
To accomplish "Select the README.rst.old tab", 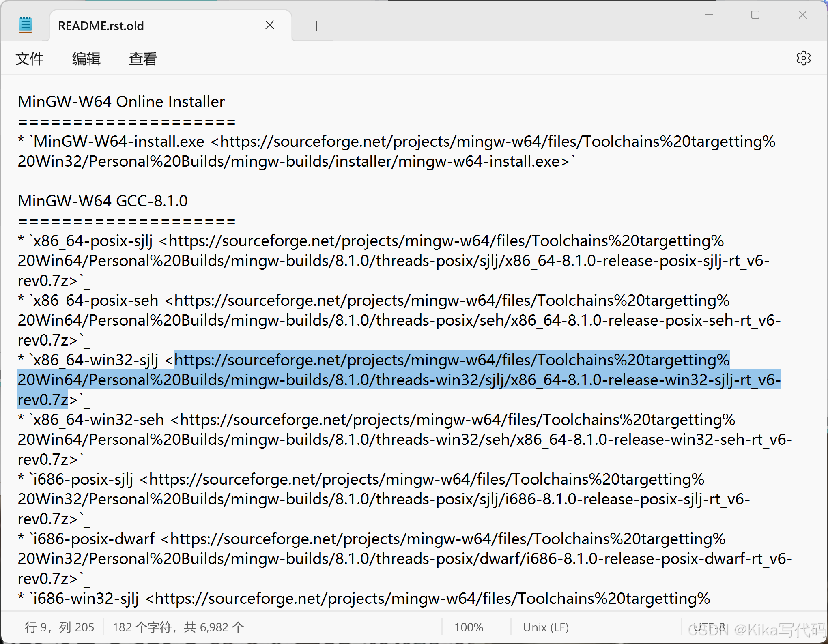I will [101, 26].
